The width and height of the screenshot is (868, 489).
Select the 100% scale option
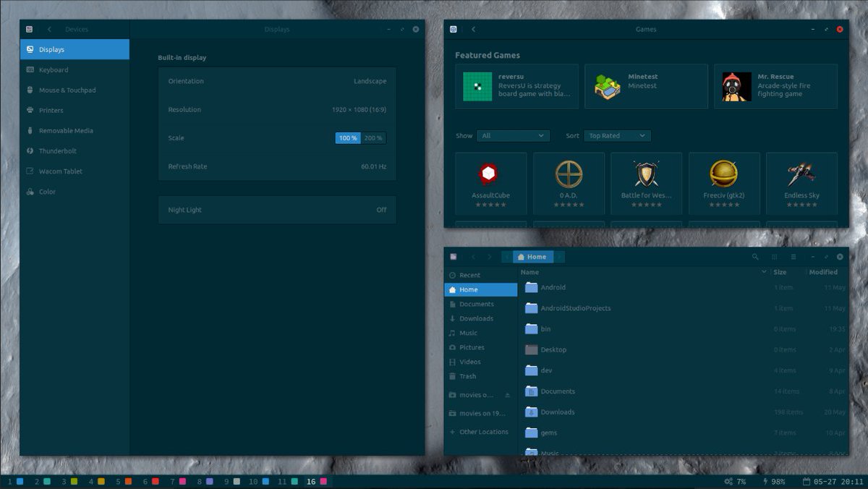[347, 137]
